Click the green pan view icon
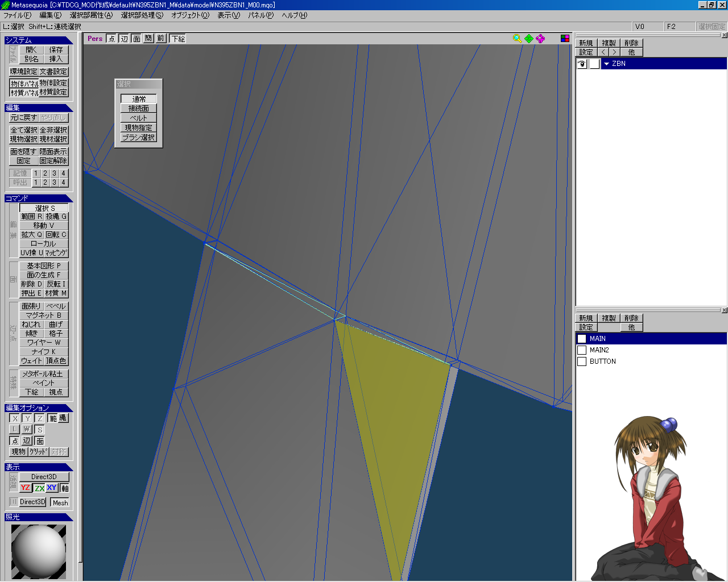The image size is (728, 582). click(x=529, y=39)
